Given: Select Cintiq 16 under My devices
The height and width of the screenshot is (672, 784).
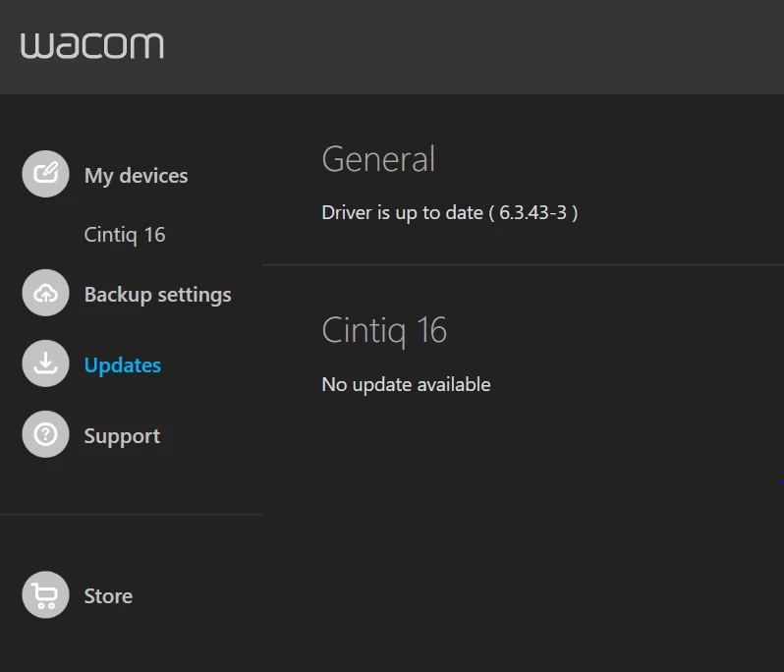Looking at the screenshot, I should (125, 235).
